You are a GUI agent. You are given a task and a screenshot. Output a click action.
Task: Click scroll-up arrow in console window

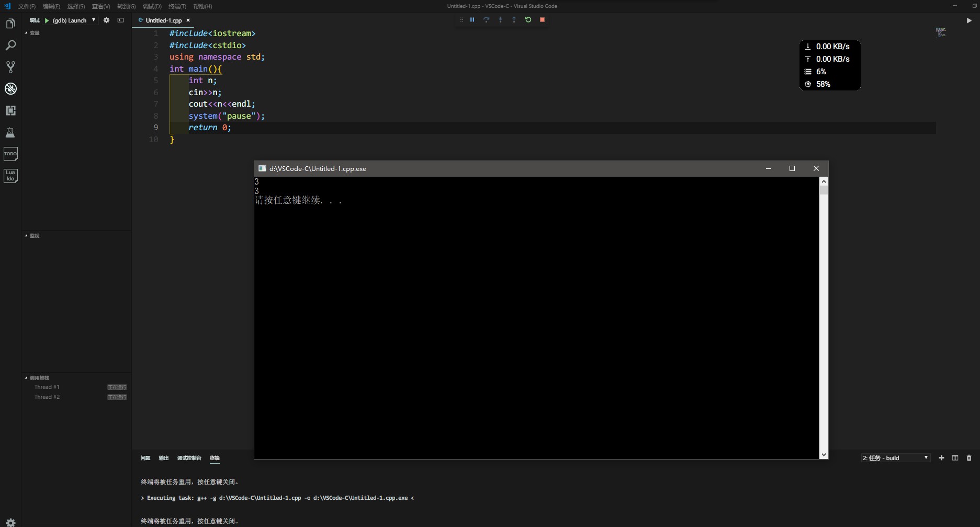point(824,181)
